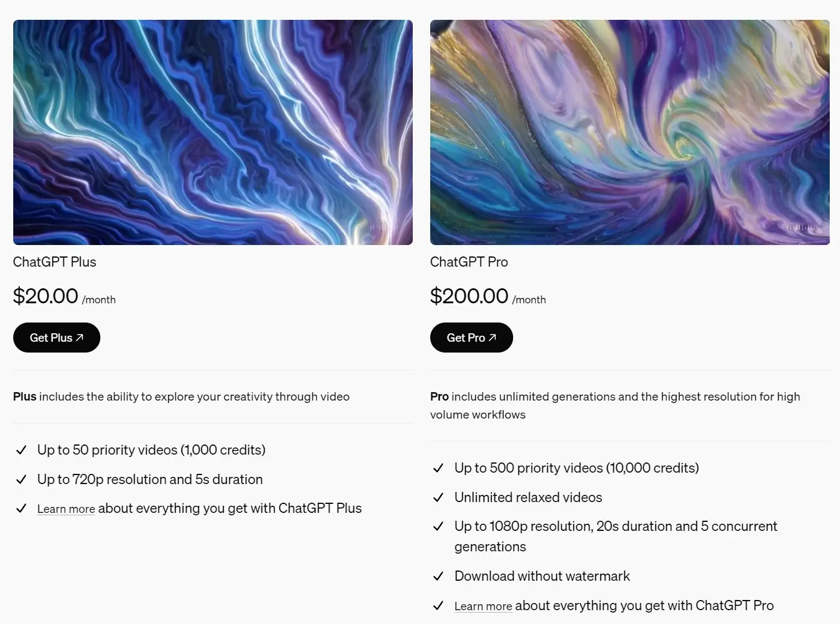Viewport: 840px width, 624px height.
Task: Click the $200.00 per month price
Action: (x=488, y=296)
